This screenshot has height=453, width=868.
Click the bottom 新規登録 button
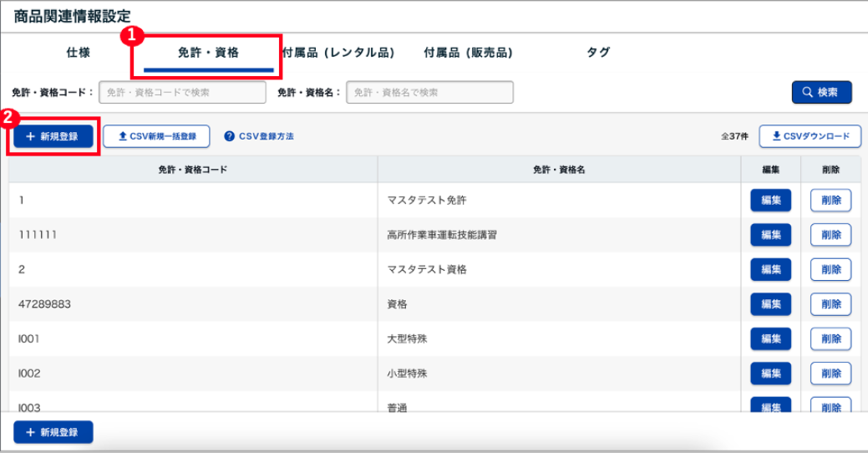tap(53, 432)
